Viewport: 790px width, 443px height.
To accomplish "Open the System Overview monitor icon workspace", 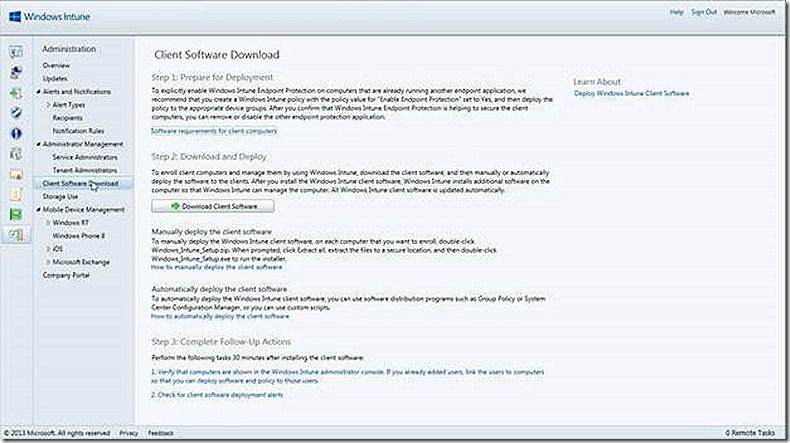I will point(16,52).
